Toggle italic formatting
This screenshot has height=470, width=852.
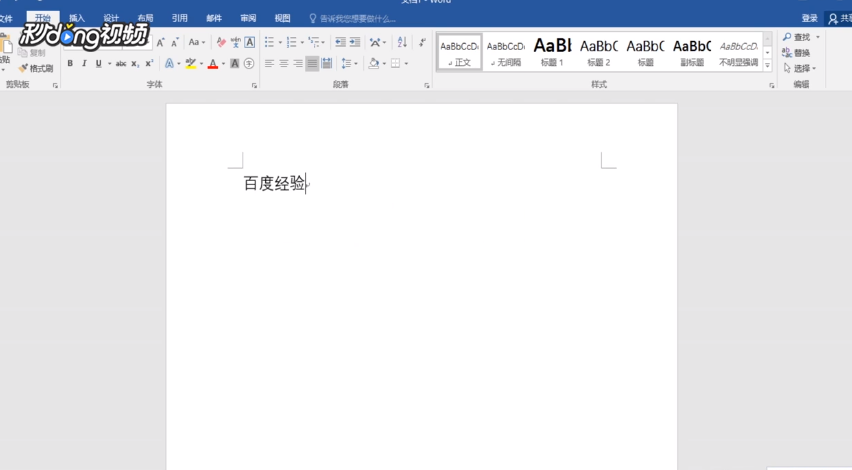tap(84, 64)
